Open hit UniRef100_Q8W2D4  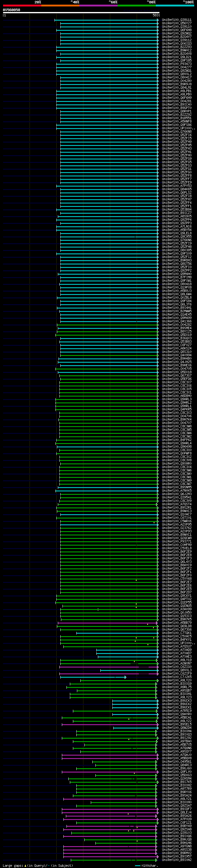[x=176, y=728]
